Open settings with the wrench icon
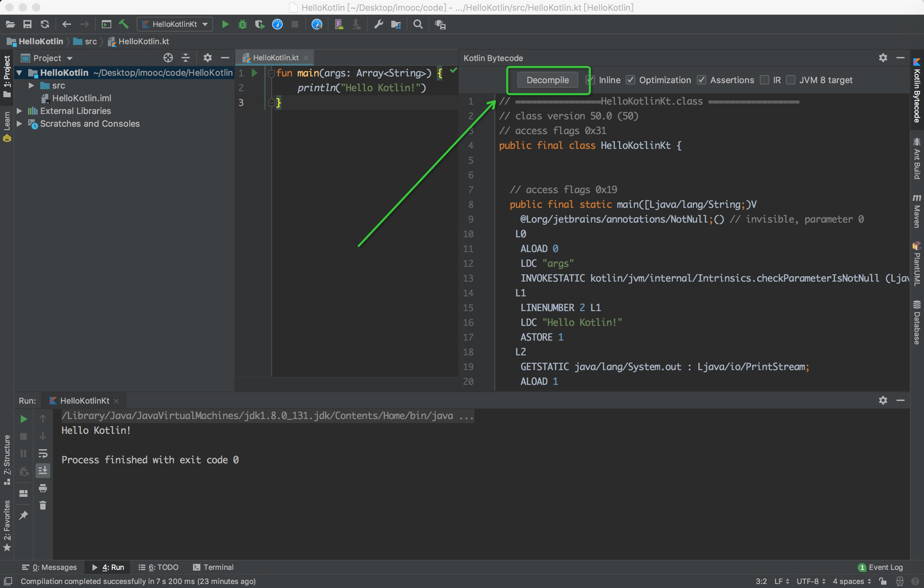Viewport: 924px width, 588px height. 378,24
